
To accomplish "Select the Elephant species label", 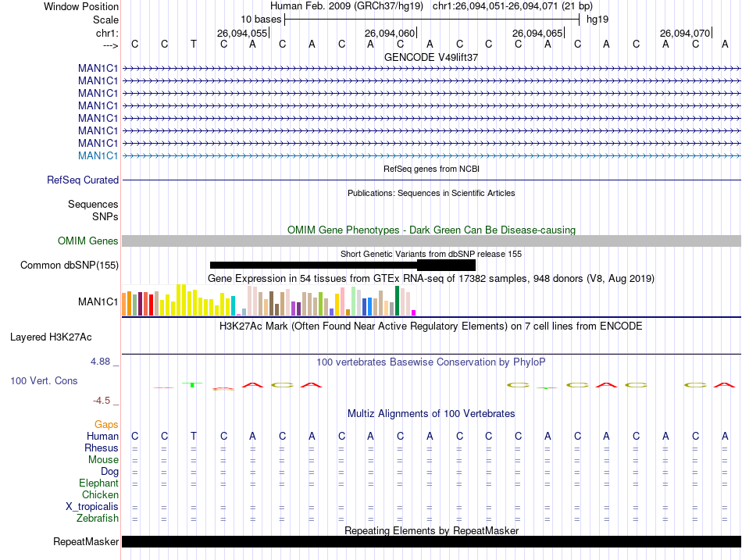I will (x=99, y=483).
